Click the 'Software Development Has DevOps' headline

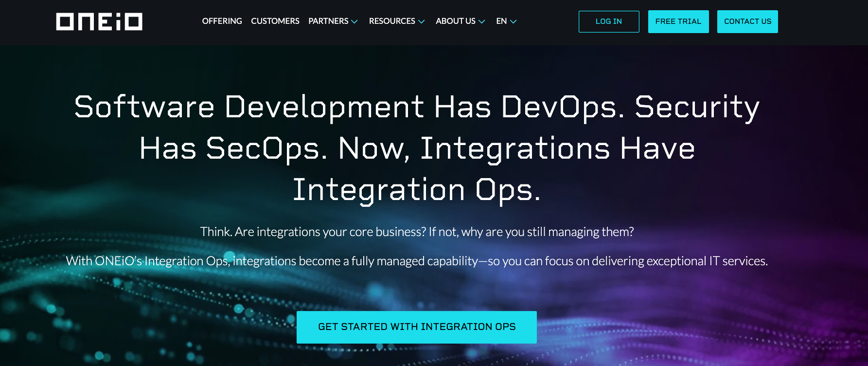[417, 107]
